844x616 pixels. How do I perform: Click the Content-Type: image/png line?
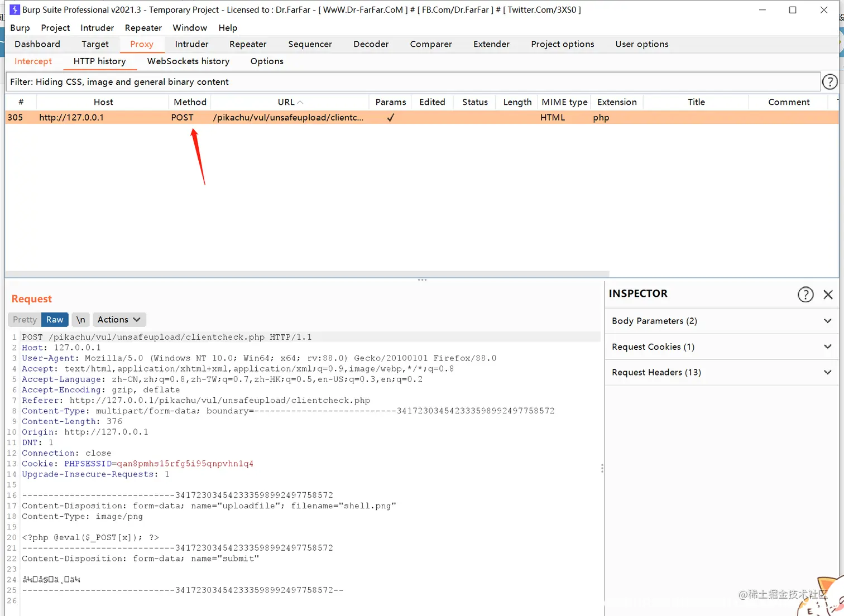coord(82,517)
